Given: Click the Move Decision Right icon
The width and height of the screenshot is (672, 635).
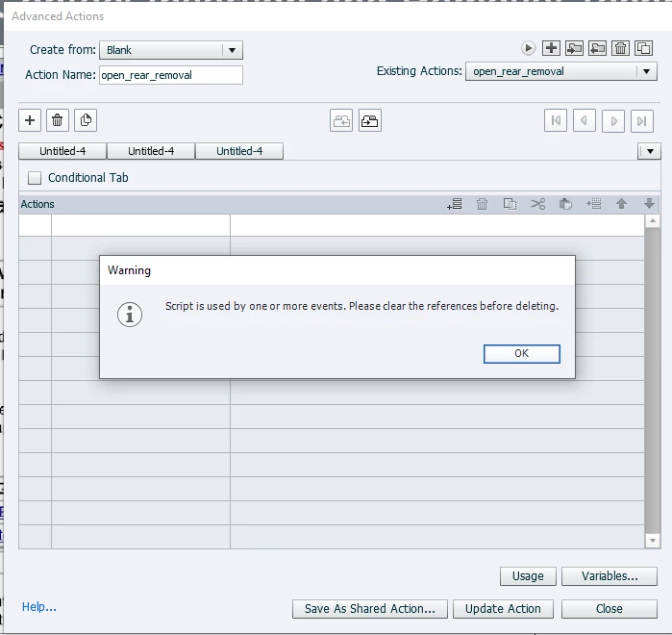Looking at the screenshot, I should pyautogui.click(x=370, y=120).
